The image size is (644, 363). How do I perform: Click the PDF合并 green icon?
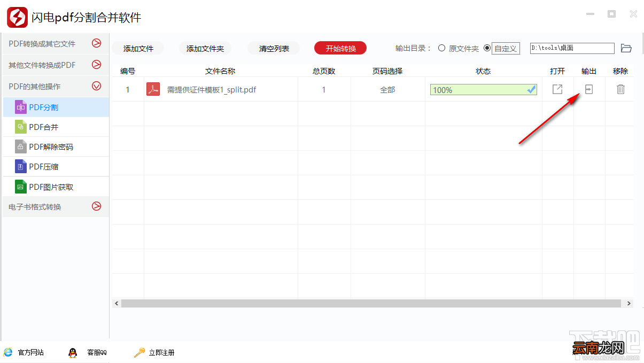click(21, 127)
